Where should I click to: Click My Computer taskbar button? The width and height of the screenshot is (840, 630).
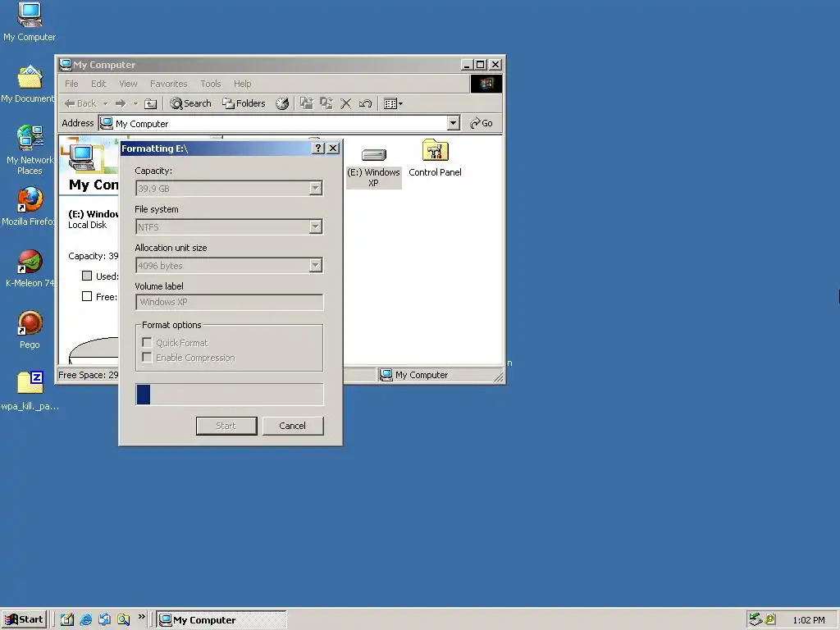[x=221, y=620]
